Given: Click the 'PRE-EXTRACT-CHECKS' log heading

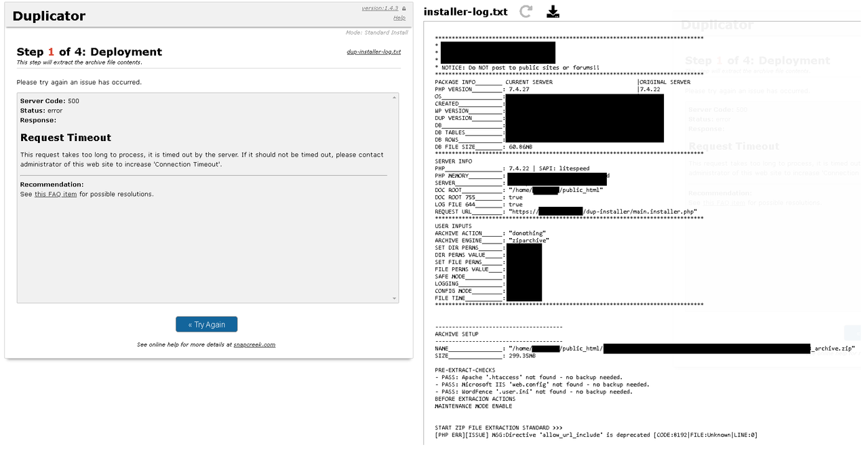Looking at the screenshot, I should point(465,370).
